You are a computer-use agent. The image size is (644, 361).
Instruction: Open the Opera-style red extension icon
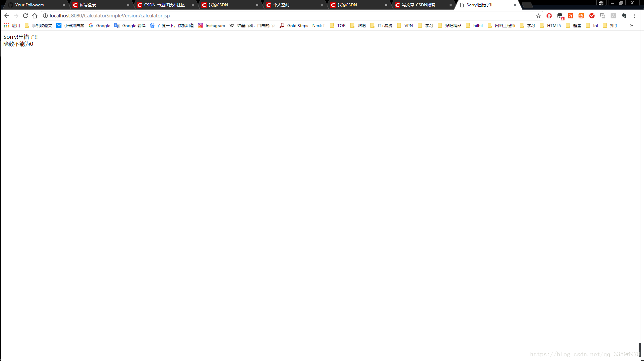point(549,16)
